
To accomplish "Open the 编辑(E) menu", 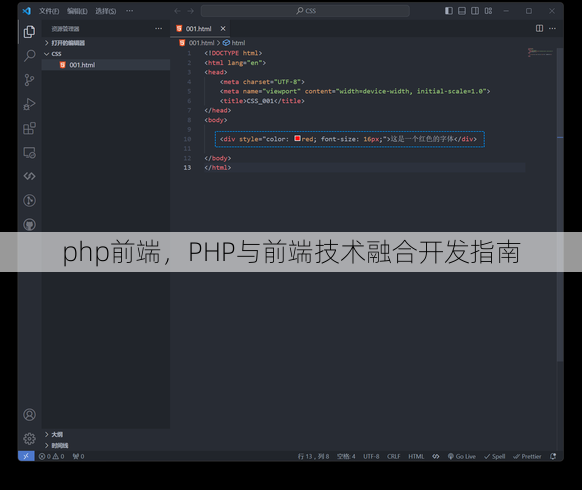I will click(x=77, y=11).
